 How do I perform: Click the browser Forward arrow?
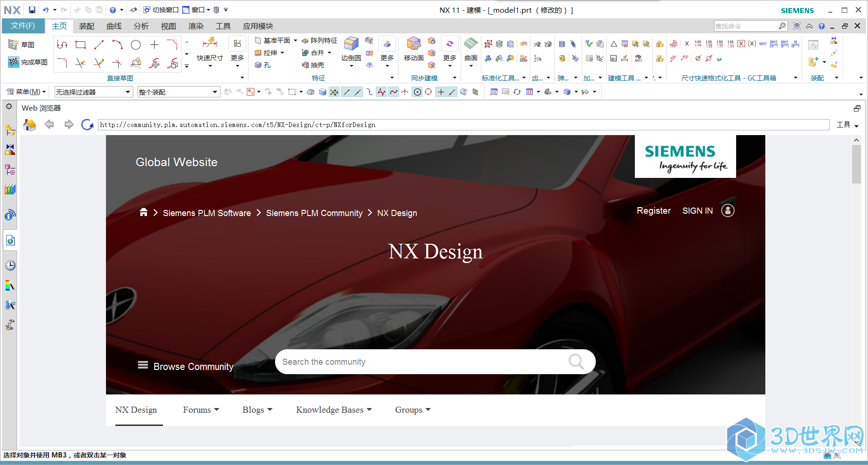click(69, 124)
